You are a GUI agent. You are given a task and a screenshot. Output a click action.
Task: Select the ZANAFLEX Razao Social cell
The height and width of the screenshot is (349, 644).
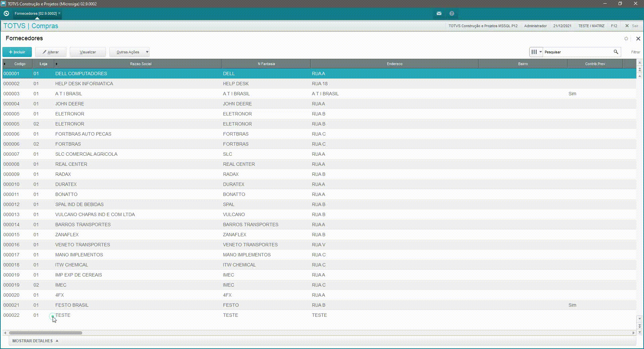[138, 235]
